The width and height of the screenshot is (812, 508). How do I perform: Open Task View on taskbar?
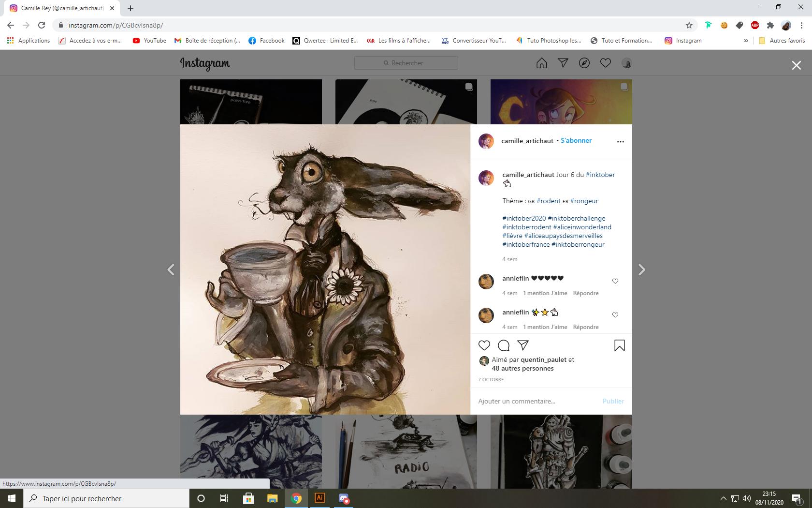tap(224, 498)
